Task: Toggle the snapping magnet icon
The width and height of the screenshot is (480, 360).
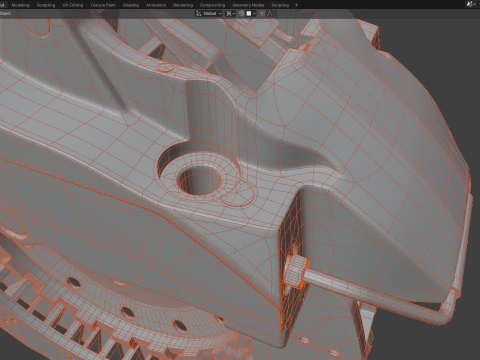Action: 242,14
